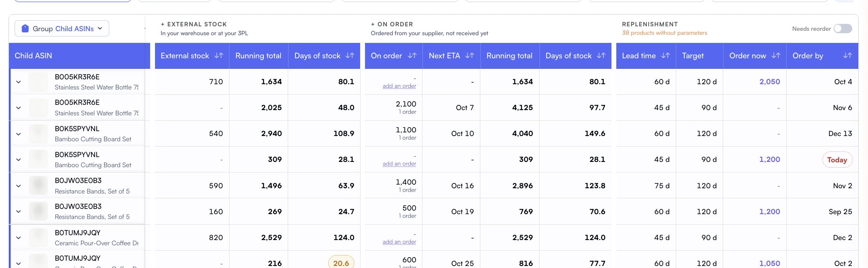Expand B0K5SPYVNL row with 309 running total
Image resolution: width=868 pixels, height=268 pixels.
[19, 160]
